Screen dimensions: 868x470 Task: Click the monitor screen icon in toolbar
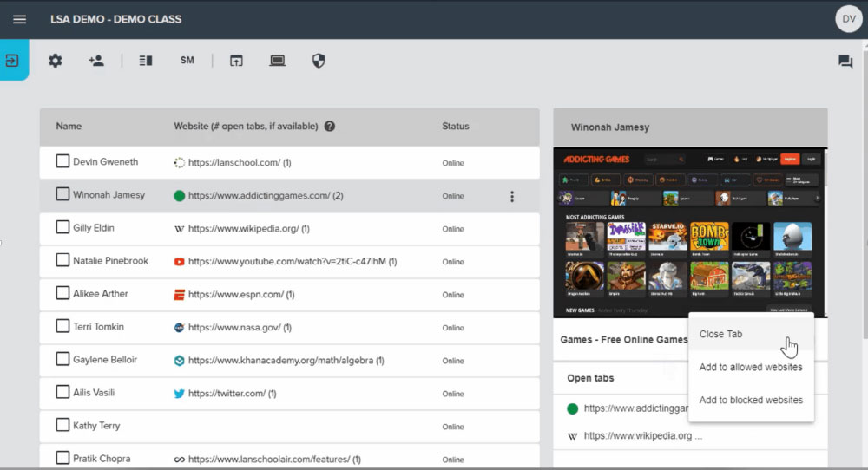pyautogui.click(x=278, y=61)
